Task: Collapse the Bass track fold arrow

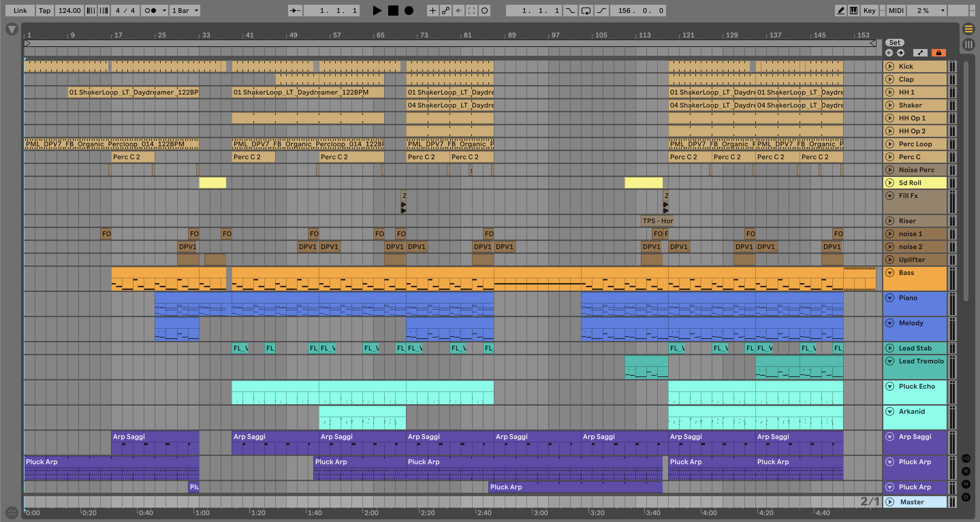Action: (889, 273)
